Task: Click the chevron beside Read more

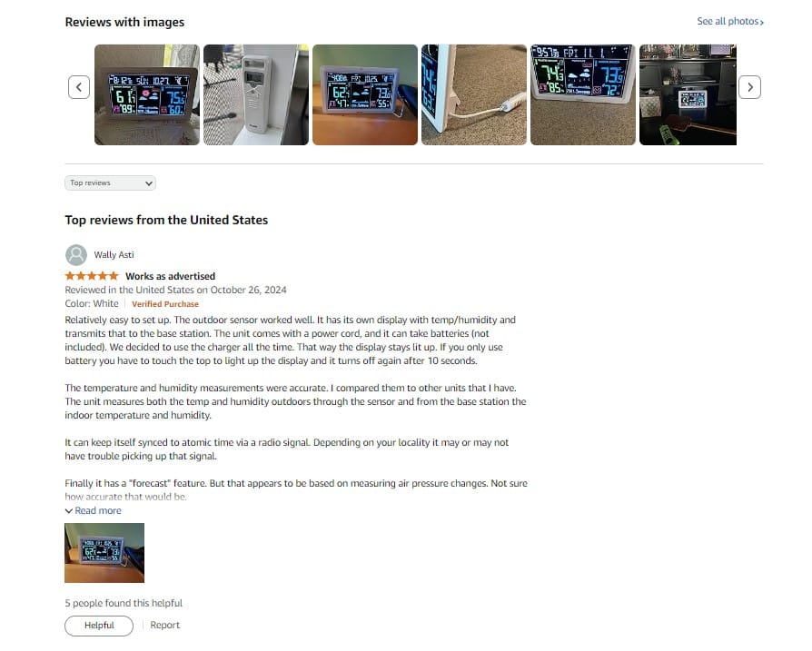Action: tap(68, 511)
